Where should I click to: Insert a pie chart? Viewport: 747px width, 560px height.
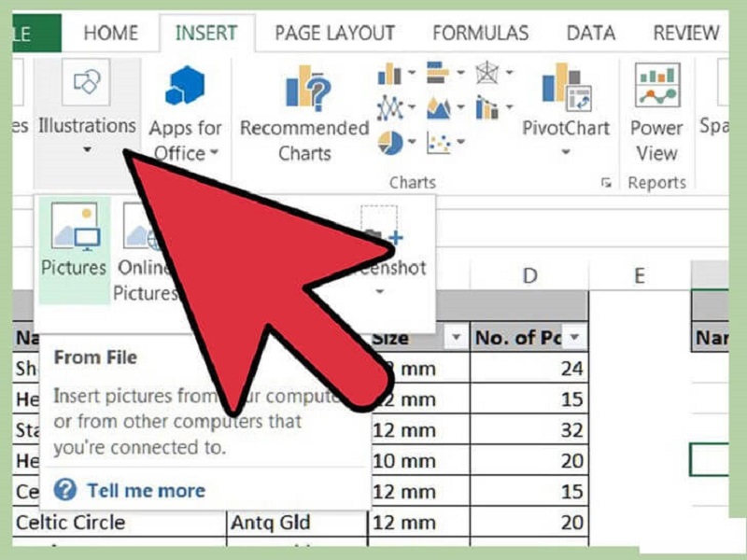(x=390, y=143)
